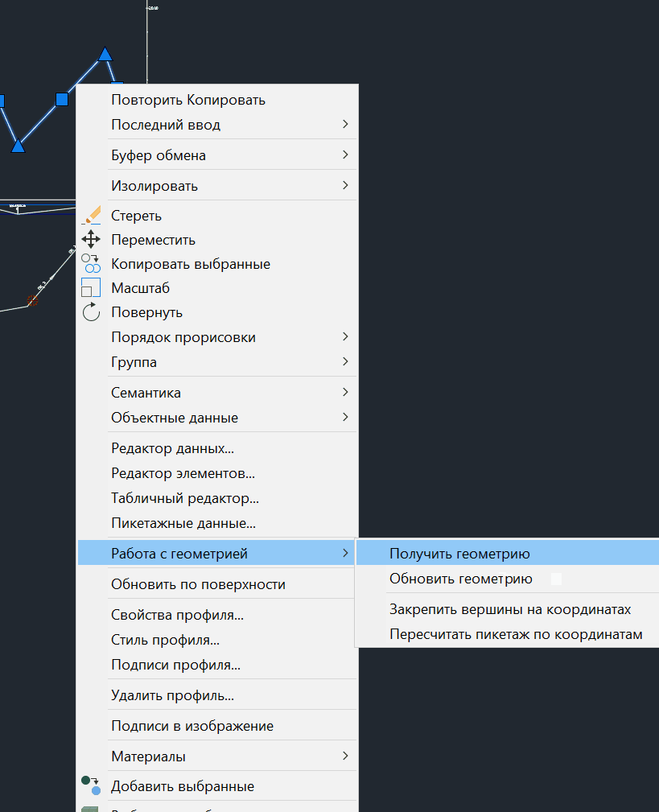The width and height of the screenshot is (659, 812).
Task: Click the Erase (Стереть) eraser icon
Action: tap(92, 215)
